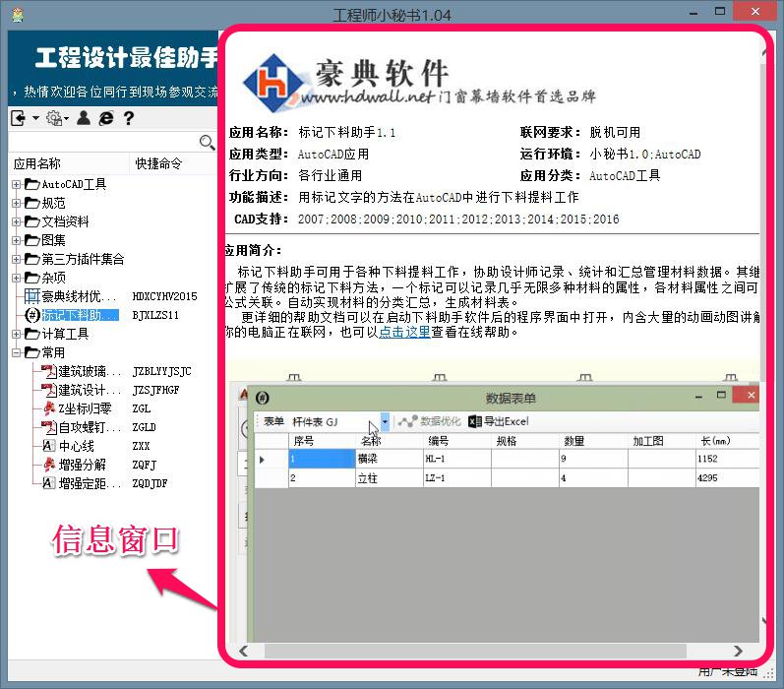Select the 文档资料 tree item

point(65,221)
